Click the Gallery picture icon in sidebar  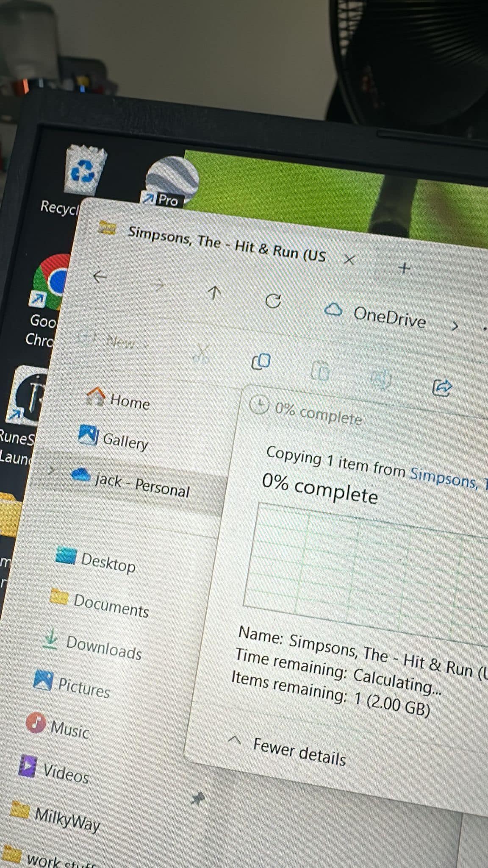coord(89,435)
